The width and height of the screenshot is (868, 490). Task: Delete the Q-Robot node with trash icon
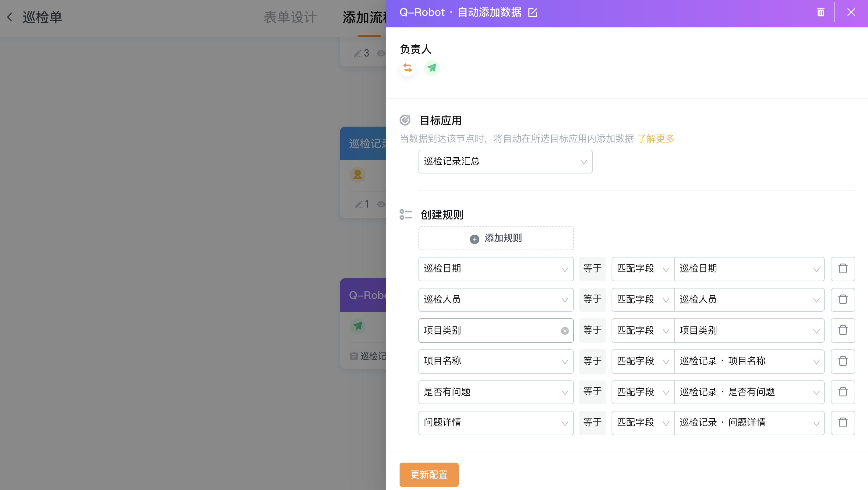tap(820, 12)
